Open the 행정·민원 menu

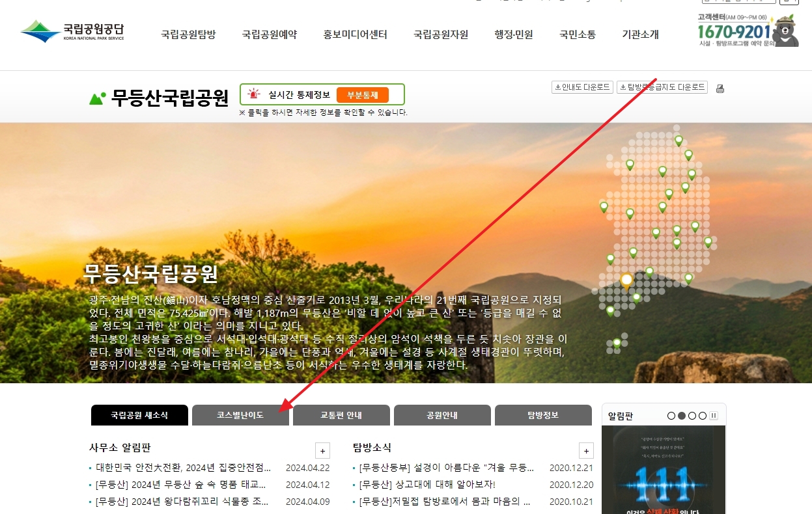click(514, 34)
